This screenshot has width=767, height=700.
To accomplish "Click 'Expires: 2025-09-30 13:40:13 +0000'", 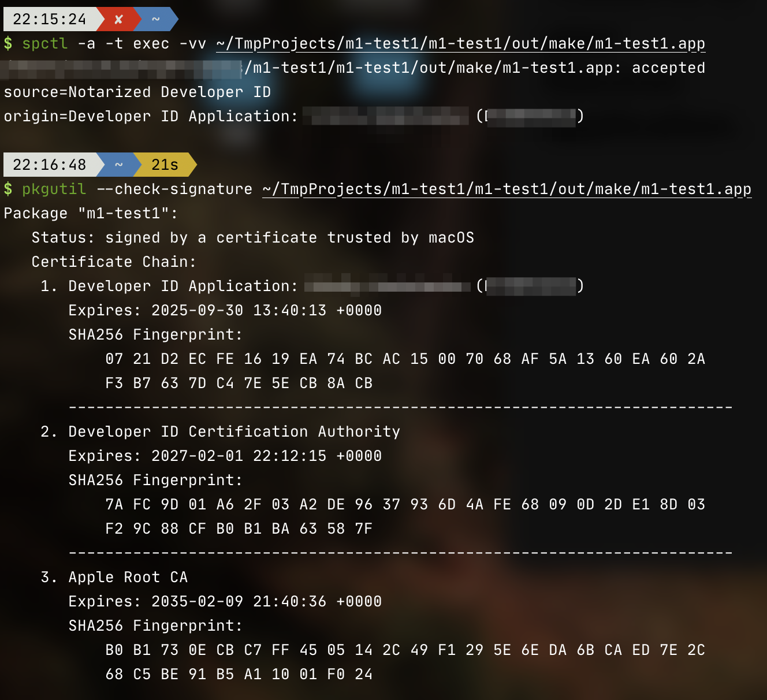I will click(225, 311).
